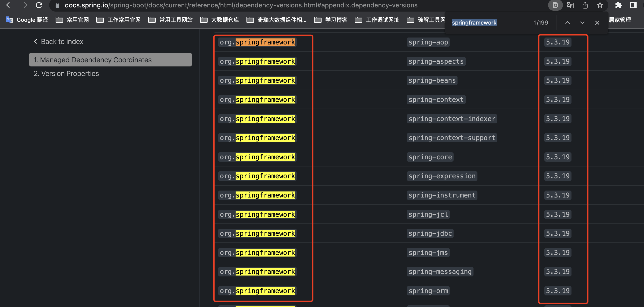Go to Back to index link

[x=59, y=41]
